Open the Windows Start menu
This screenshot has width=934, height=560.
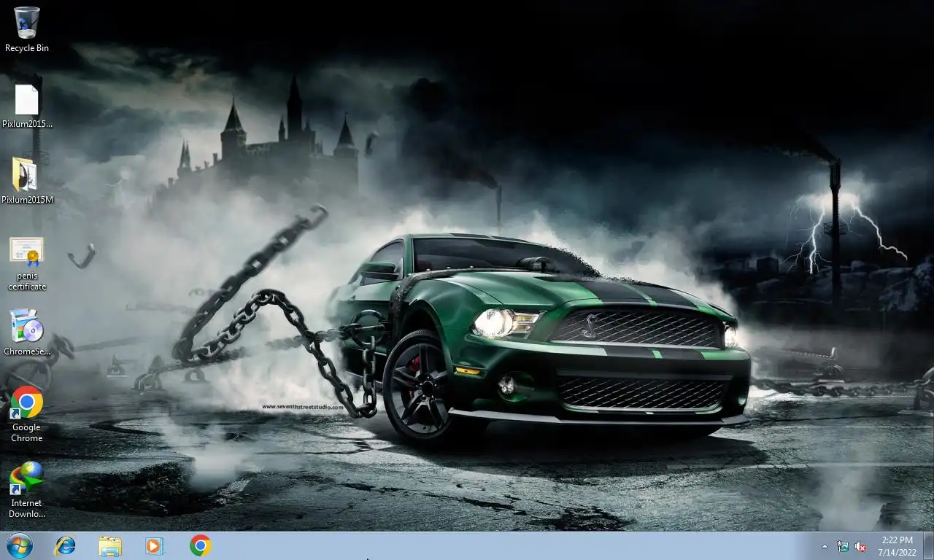click(x=20, y=545)
